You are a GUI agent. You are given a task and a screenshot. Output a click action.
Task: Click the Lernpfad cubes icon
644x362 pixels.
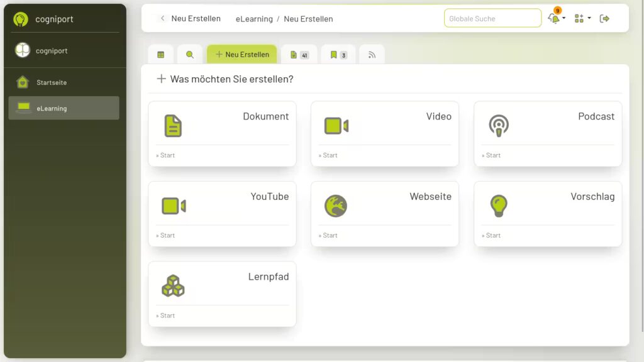[x=173, y=286]
